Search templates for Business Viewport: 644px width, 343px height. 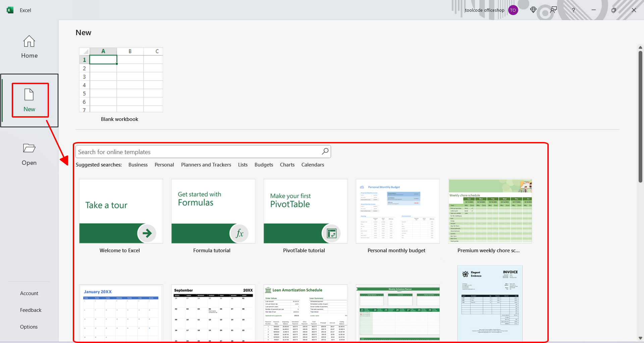(138, 165)
